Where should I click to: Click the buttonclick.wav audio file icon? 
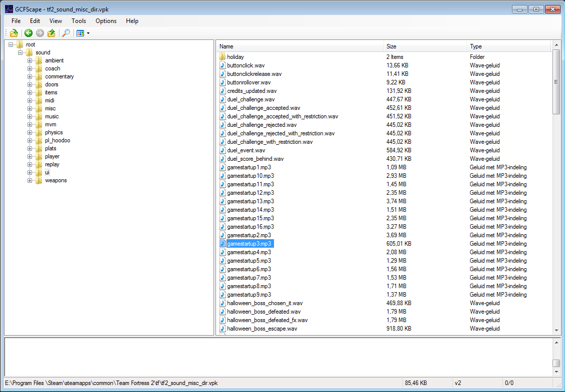(222, 65)
